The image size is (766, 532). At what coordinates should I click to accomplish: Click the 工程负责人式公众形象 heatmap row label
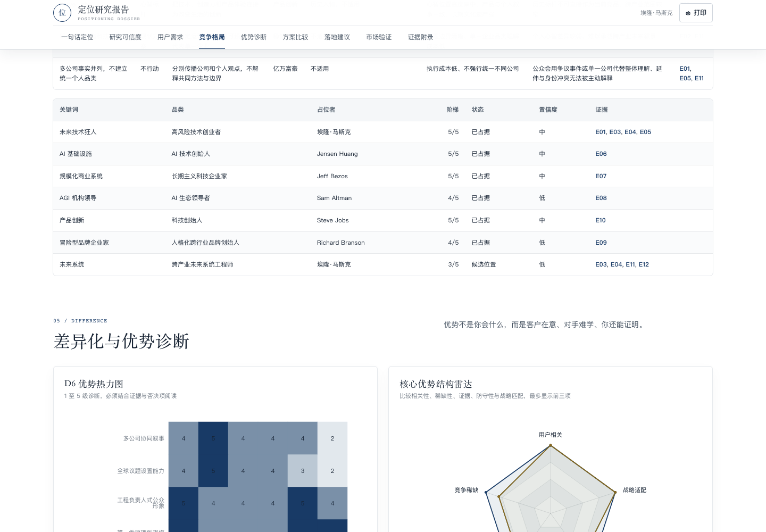[141, 503]
